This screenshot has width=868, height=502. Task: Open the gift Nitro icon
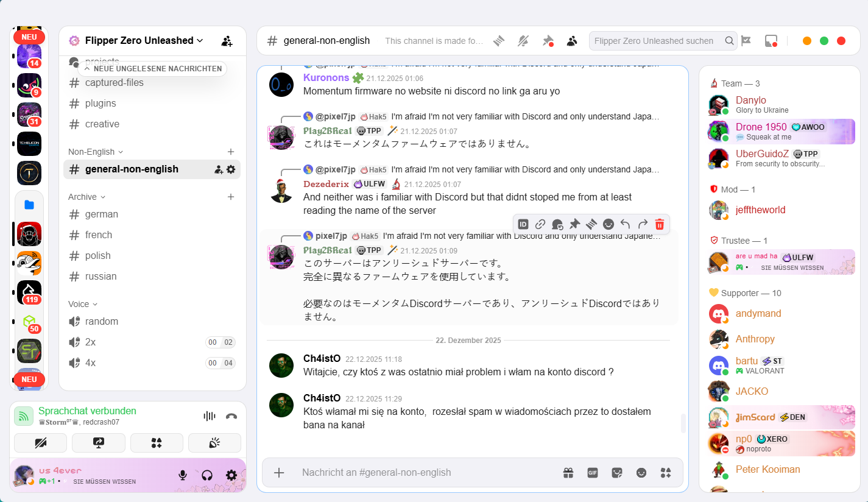point(568,473)
